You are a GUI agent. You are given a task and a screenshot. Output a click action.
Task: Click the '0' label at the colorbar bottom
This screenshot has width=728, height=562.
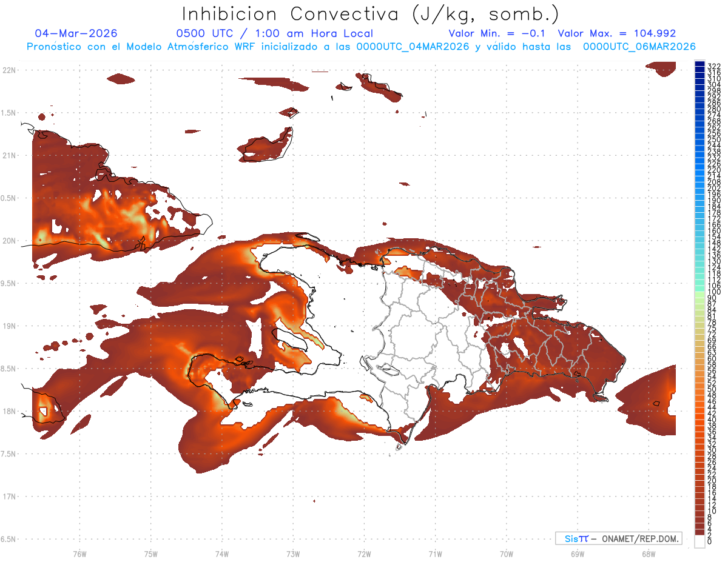(x=710, y=541)
